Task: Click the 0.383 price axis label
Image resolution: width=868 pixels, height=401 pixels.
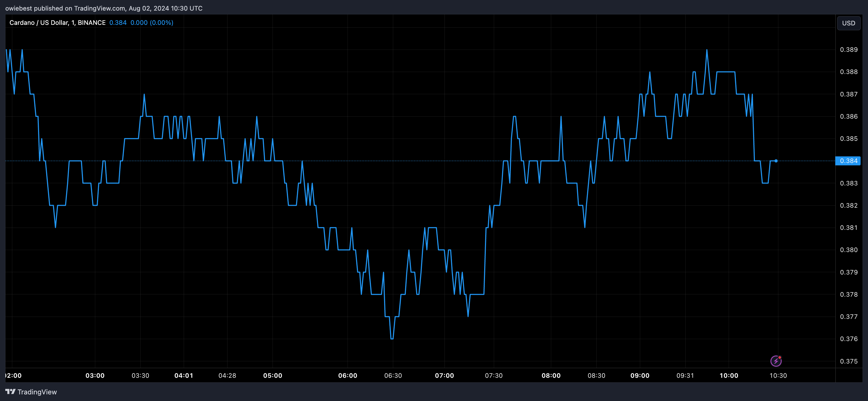Action: 848,183
